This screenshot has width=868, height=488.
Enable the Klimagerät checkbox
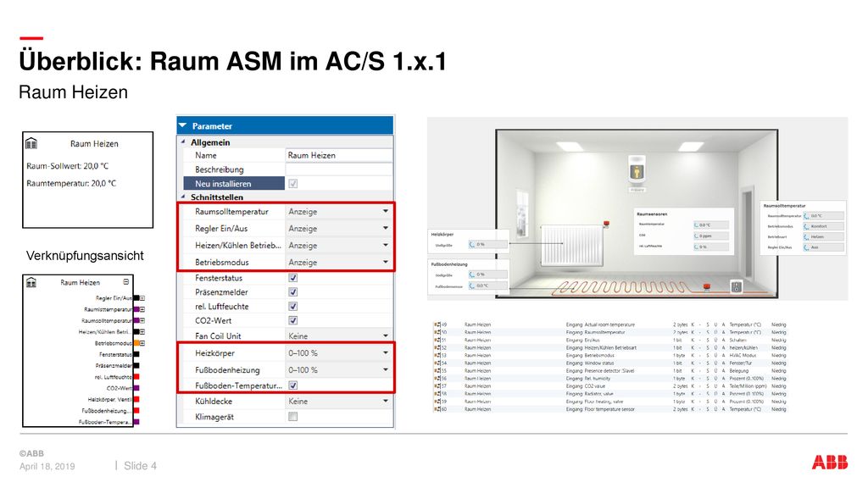point(292,417)
